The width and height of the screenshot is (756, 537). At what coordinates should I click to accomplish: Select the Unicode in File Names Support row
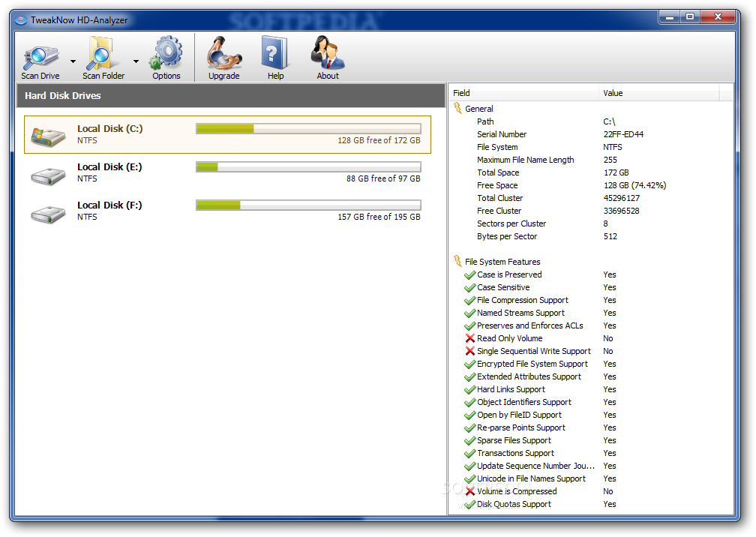tap(591, 478)
